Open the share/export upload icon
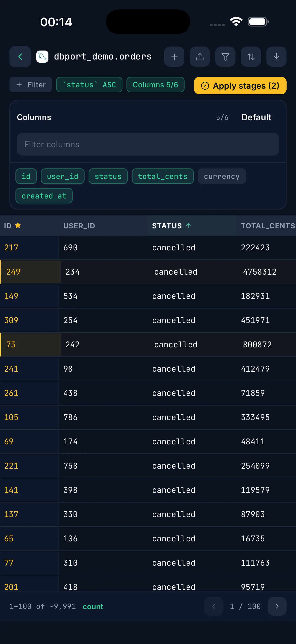Image resolution: width=296 pixels, height=644 pixels. [x=200, y=57]
